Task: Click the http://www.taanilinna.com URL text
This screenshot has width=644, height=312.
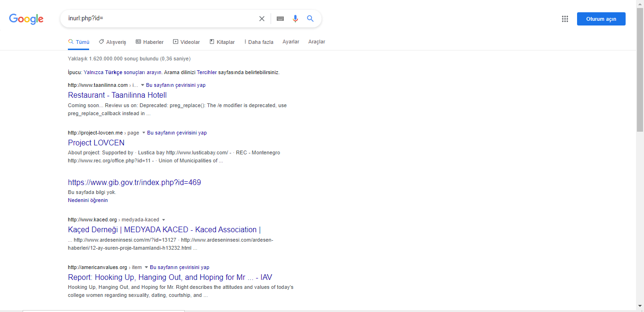Action: pyautogui.click(x=98, y=85)
